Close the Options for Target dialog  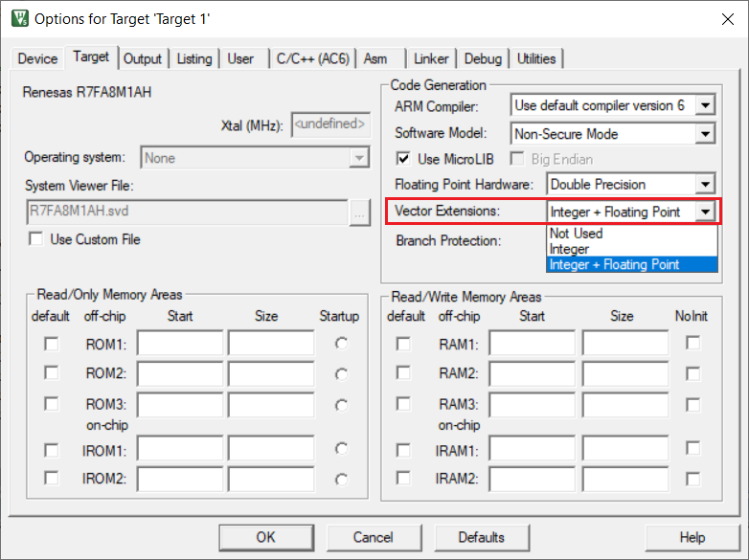[x=728, y=19]
